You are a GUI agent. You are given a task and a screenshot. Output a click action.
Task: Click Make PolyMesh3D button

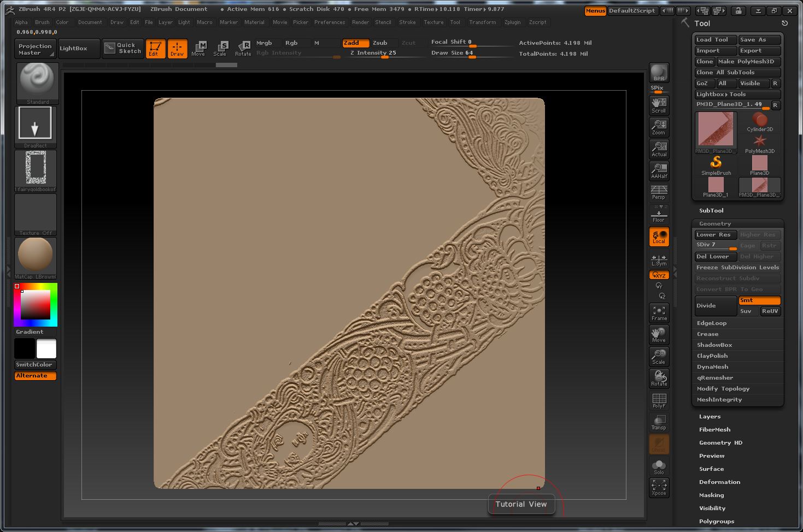tap(748, 61)
